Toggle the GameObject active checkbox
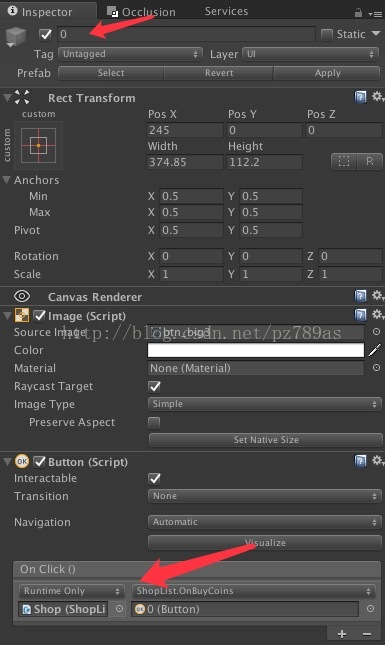The height and width of the screenshot is (645, 385). 45,34
